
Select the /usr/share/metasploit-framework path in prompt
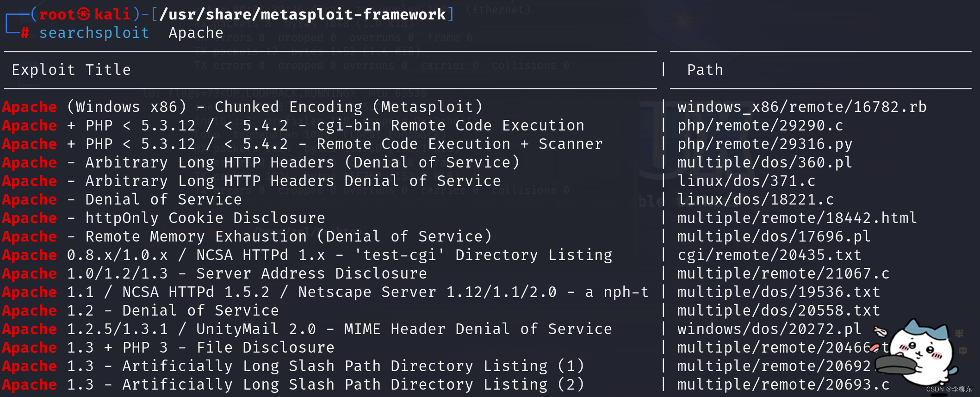tap(303, 14)
